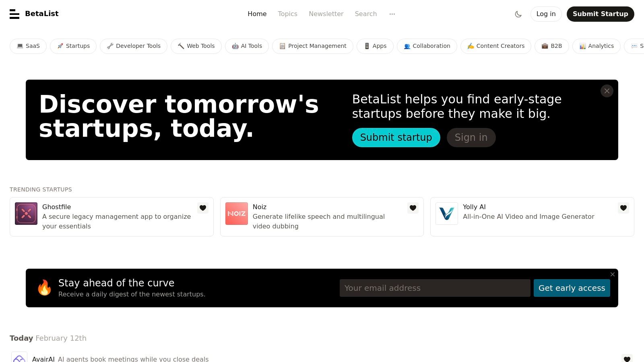Image resolution: width=644 pixels, height=362 pixels.
Task: Click Get early access button
Action: click(572, 288)
